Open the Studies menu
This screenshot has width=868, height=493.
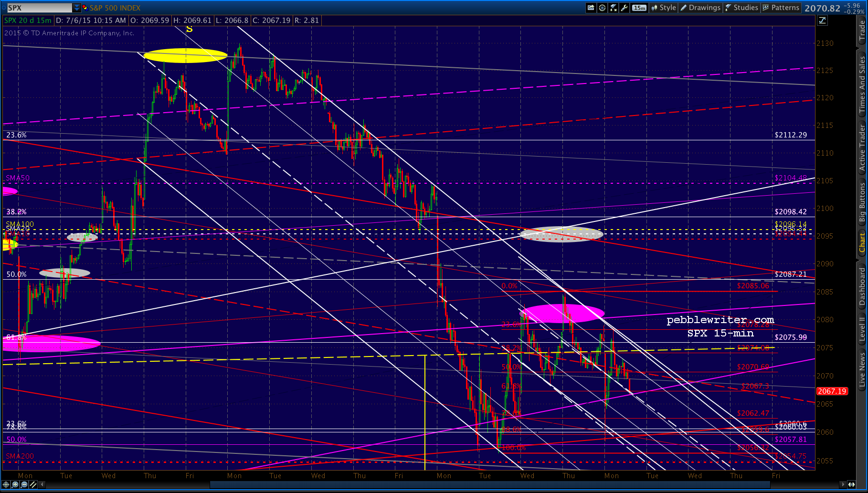[x=741, y=8]
